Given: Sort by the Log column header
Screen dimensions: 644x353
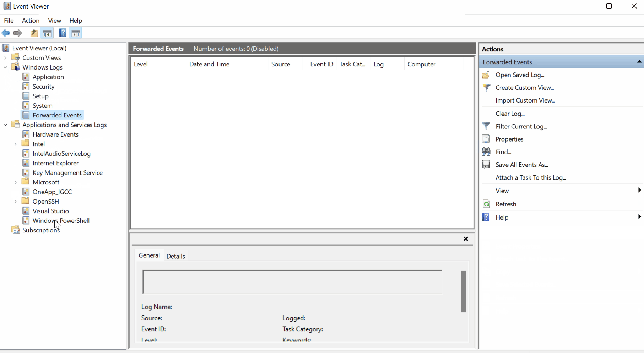Looking at the screenshot, I should (387, 64).
